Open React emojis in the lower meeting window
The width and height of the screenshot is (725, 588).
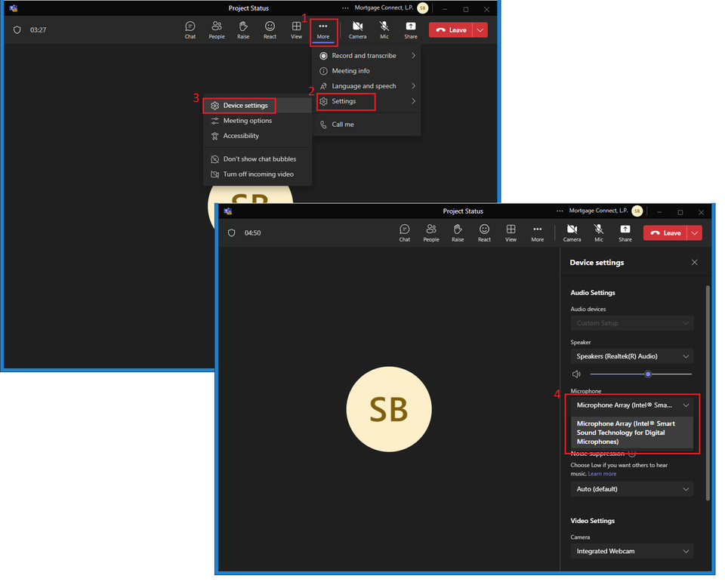point(484,232)
